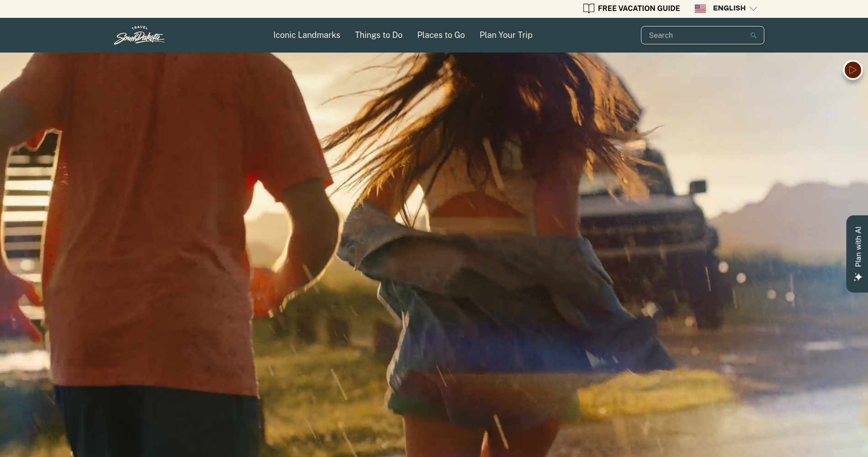The image size is (868, 457).
Task: Click the magnifying glass search icon
Action: click(x=753, y=35)
